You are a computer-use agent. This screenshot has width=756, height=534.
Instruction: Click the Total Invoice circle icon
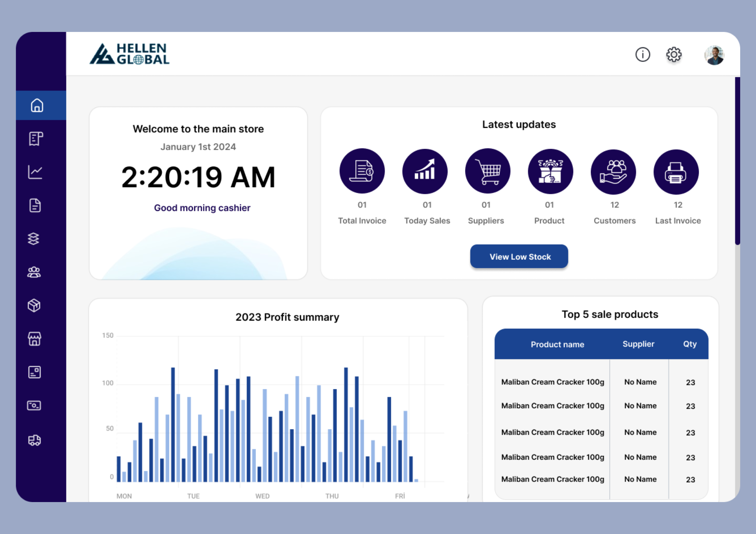point(362,171)
